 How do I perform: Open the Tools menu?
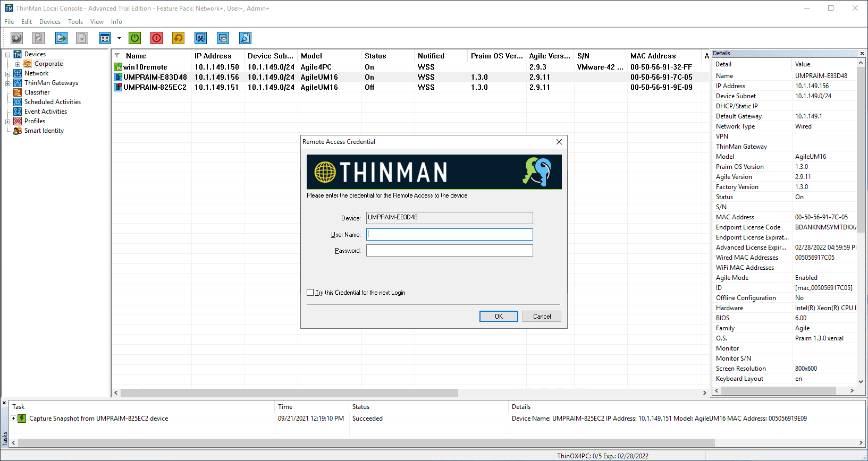click(75, 22)
